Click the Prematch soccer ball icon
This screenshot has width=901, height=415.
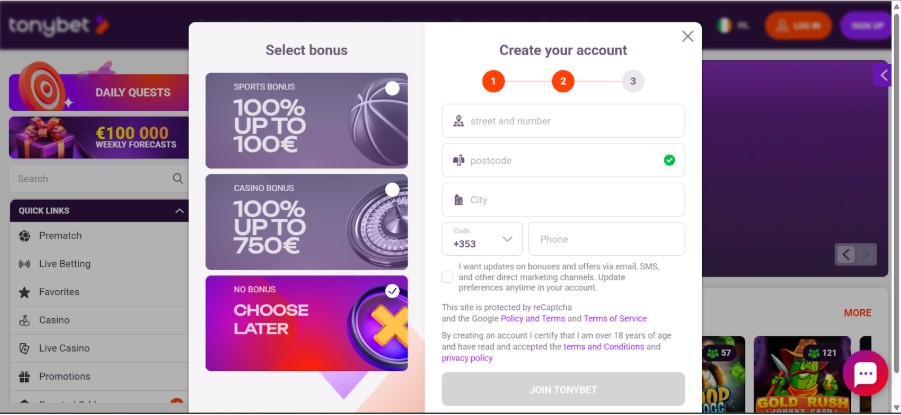[24, 236]
